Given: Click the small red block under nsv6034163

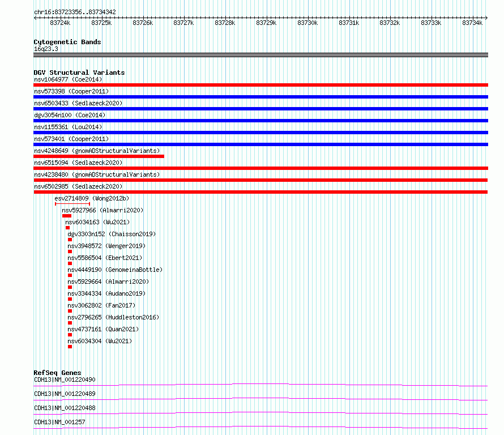Looking at the screenshot, I should coord(67,228).
